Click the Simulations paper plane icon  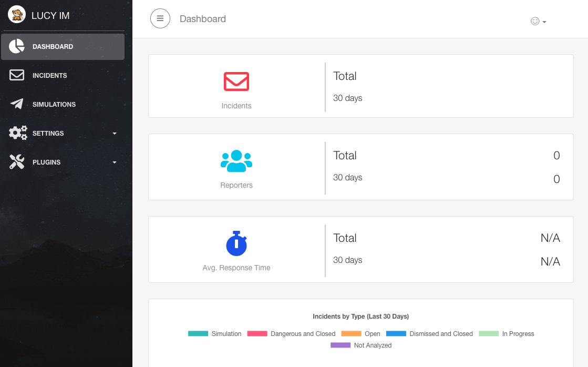(17, 104)
